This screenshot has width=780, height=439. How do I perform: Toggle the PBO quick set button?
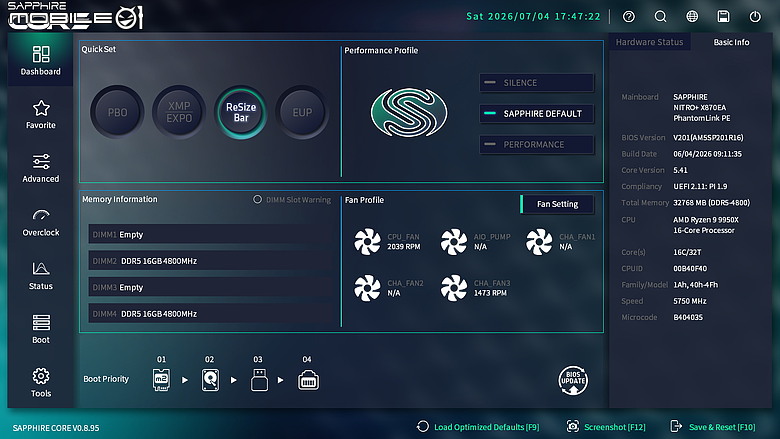117,112
